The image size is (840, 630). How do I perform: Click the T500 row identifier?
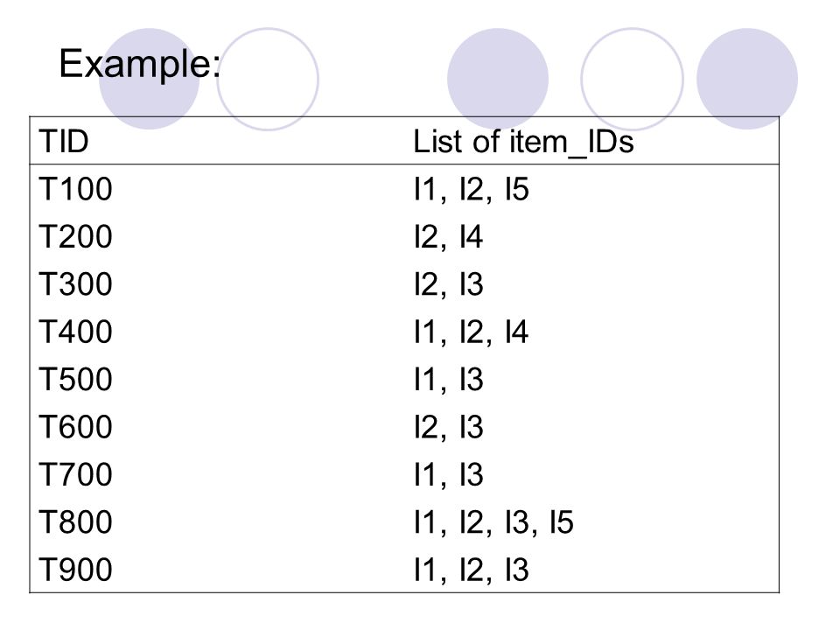[75, 379]
